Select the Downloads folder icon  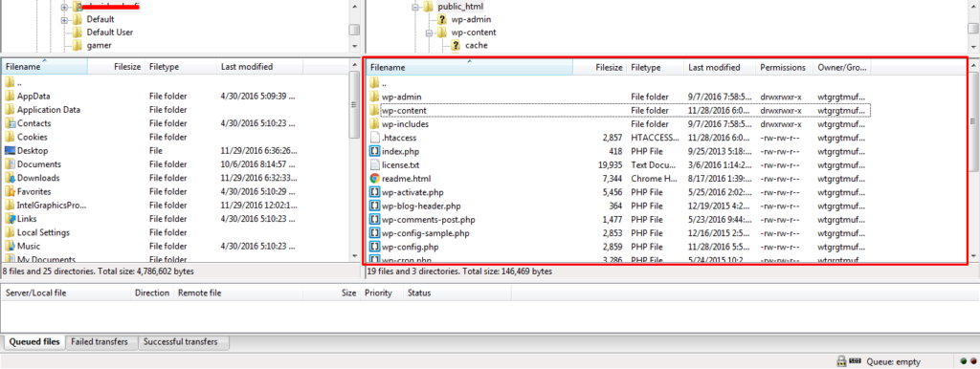tap(10, 178)
